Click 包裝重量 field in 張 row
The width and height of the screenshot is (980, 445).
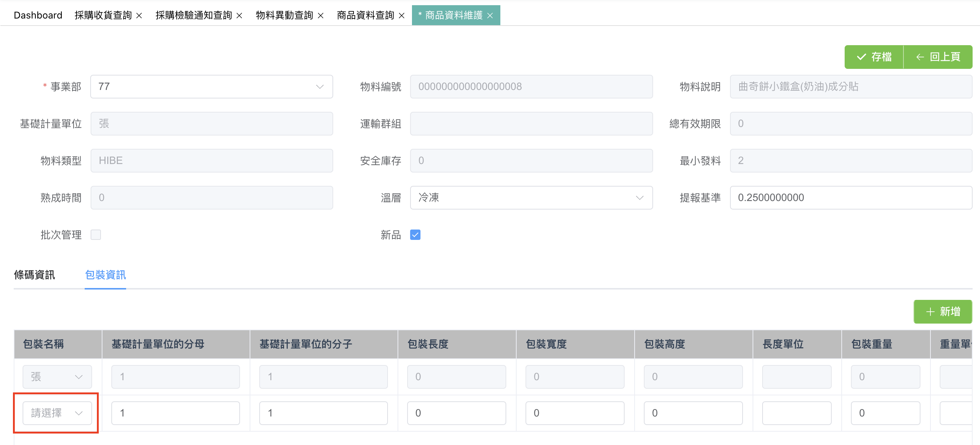pyautogui.click(x=886, y=377)
